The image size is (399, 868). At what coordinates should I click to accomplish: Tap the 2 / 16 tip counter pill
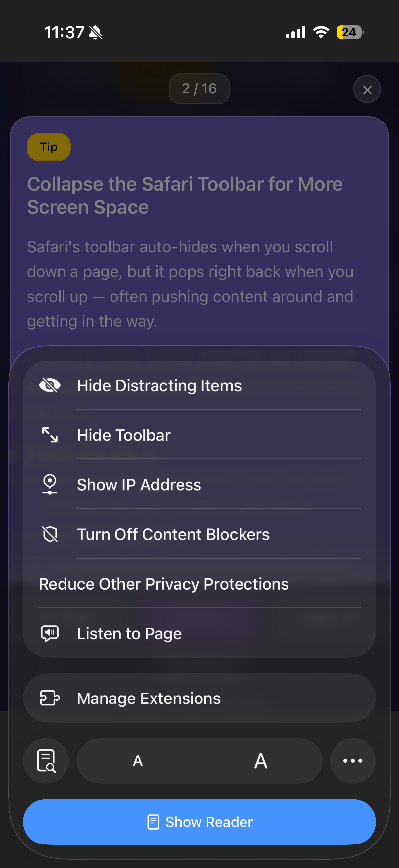[199, 89]
